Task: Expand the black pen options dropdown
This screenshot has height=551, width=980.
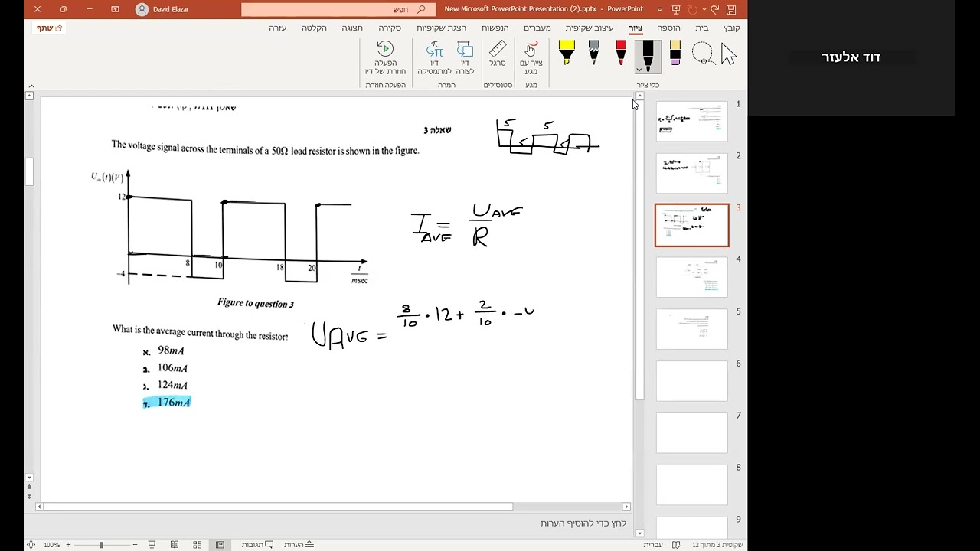Action: (639, 70)
